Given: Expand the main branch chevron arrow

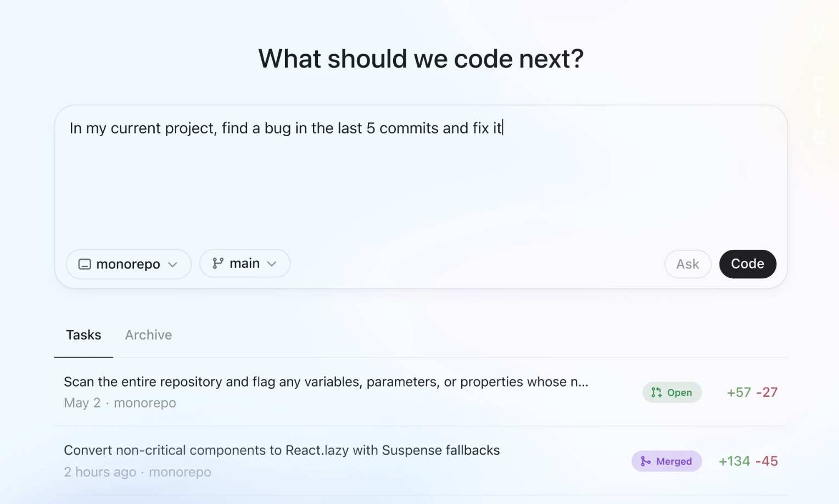Looking at the screenshot, I should 272,264.
